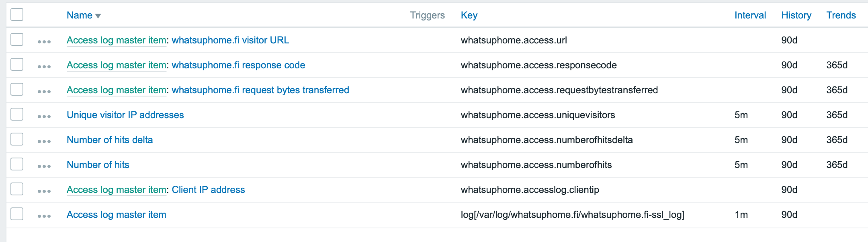
Task: Open three-dot menu for response code item
Action: tap(44, 66)
